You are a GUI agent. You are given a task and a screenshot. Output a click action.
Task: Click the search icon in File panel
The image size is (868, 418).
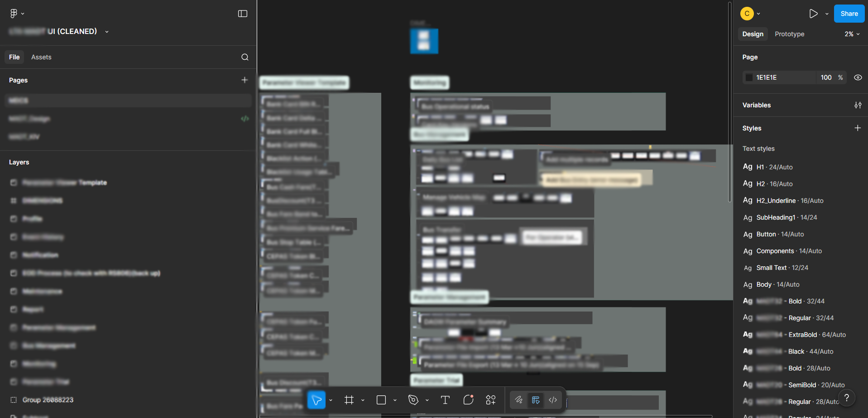tap(245, 57)
